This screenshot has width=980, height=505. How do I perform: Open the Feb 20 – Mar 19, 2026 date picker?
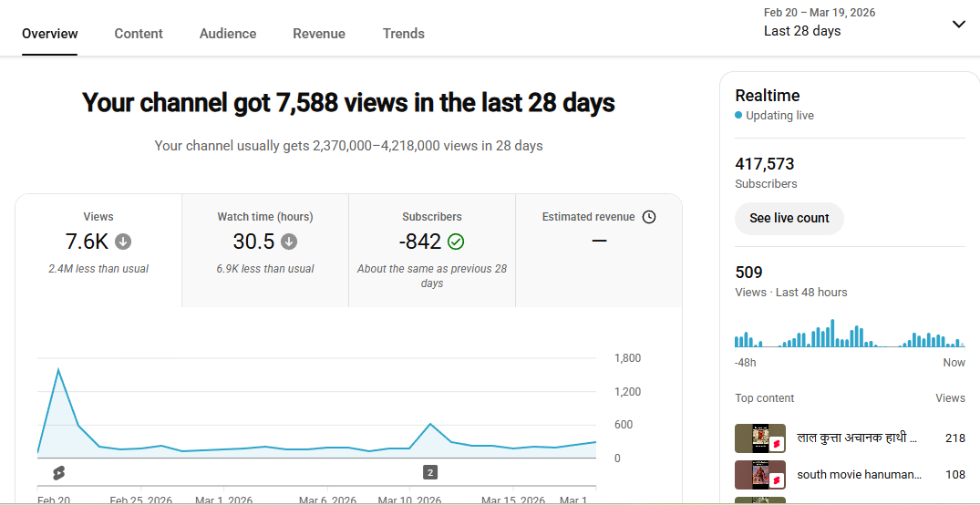[819, 13]
